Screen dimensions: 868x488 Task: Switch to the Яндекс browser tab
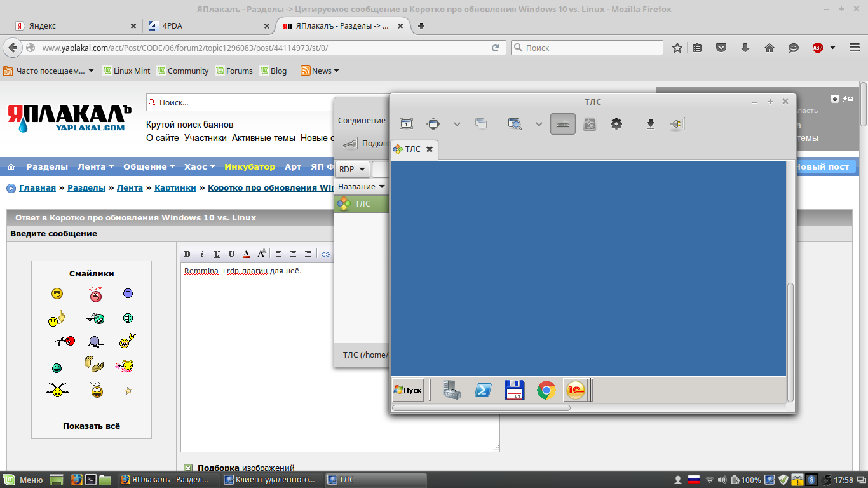point(76,26)
